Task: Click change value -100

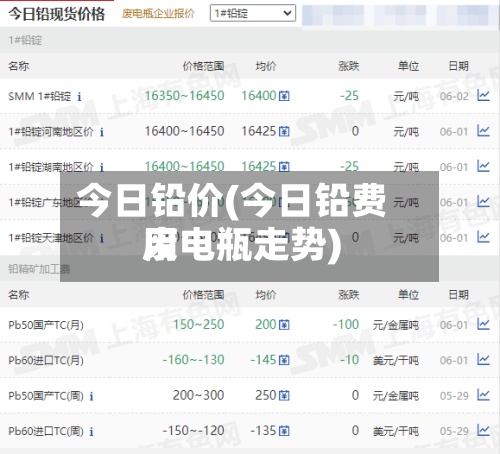Action: (346, 324)
